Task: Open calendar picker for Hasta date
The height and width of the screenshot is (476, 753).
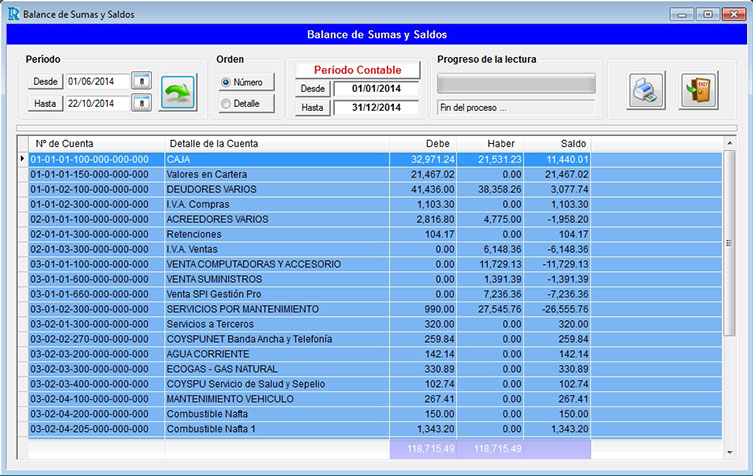Action: [142, 103]
